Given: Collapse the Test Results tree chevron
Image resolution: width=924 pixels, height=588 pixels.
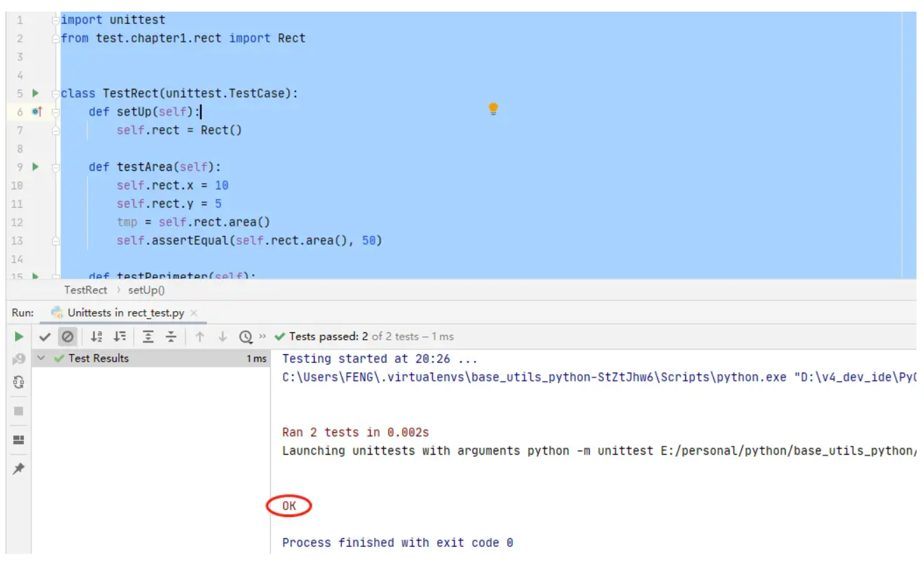Looking at the screenshot, I should (x=41, y=358).
